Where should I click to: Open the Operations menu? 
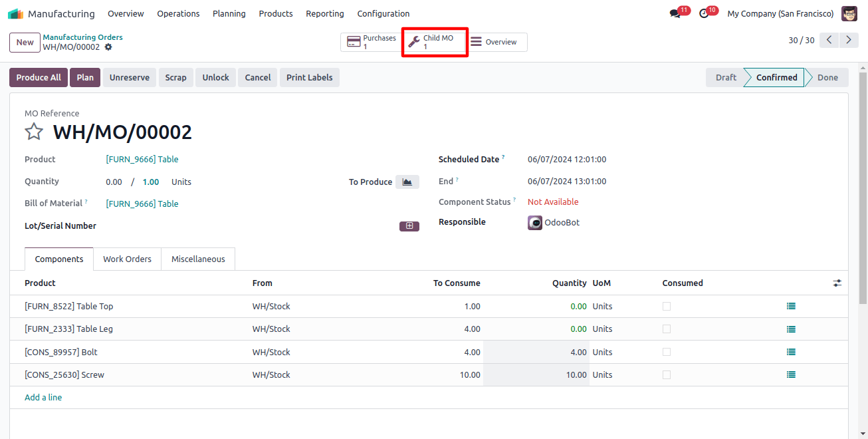coord(178,13)
